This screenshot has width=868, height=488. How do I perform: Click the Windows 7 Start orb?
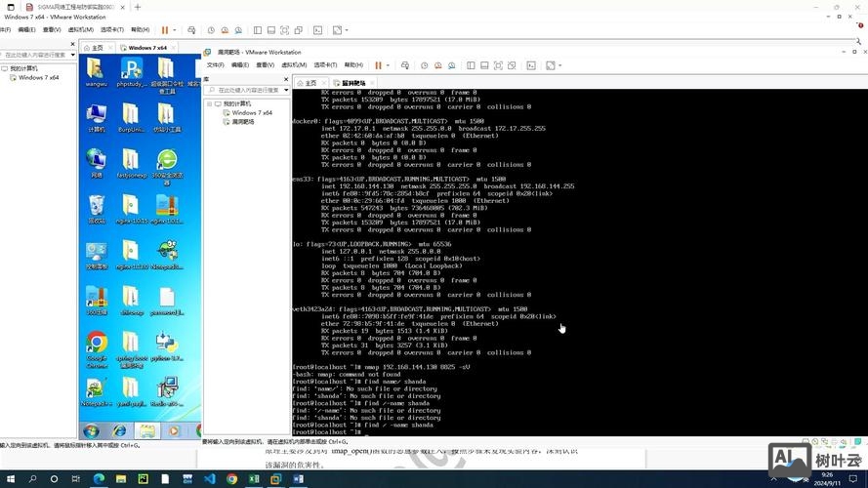pos(91,430)
